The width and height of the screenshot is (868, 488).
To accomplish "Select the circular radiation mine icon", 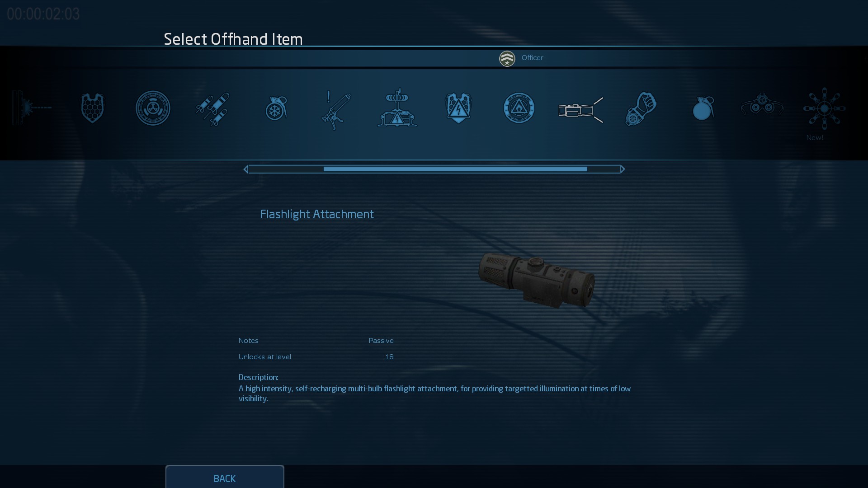I will click(x=153, y=108).
